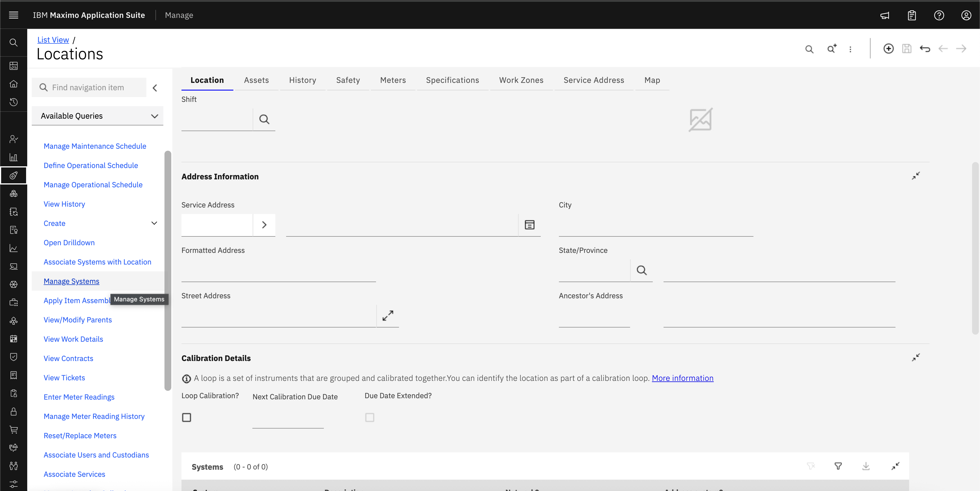Click the location image placeholder
The image size is (980, 491).
(x=700, y=119)
